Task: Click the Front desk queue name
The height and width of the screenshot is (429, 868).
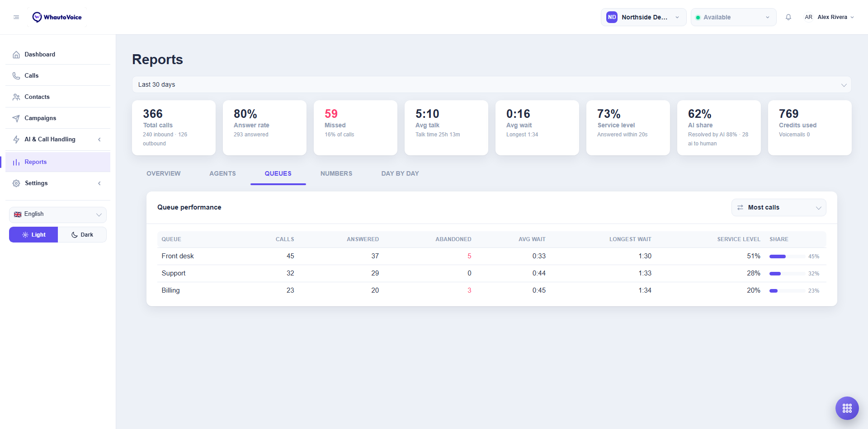Action: [178, 256]
